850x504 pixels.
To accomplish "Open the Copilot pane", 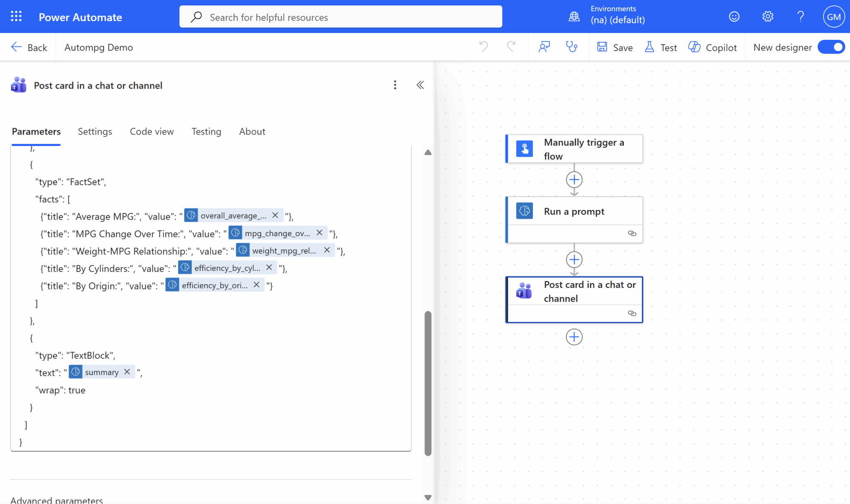I will [712, 47].
